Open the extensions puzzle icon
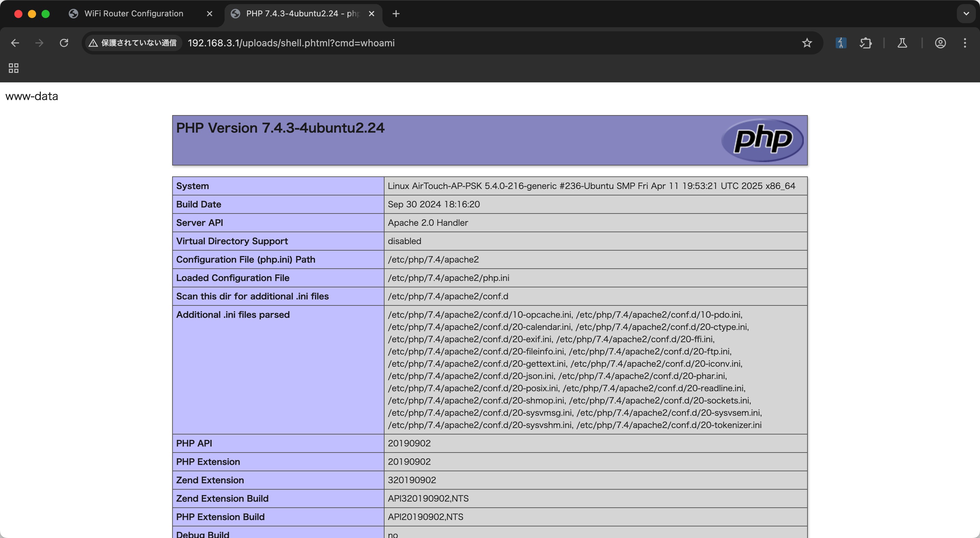This screenshot has height=538, width=980. click(x=865, y=43)
